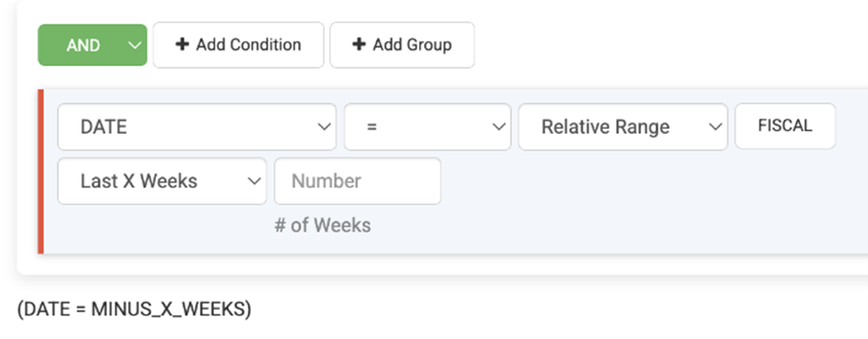Click the chevron on the equals operator selector
Viewport: 868px width, 339px height.
(499, 127)
